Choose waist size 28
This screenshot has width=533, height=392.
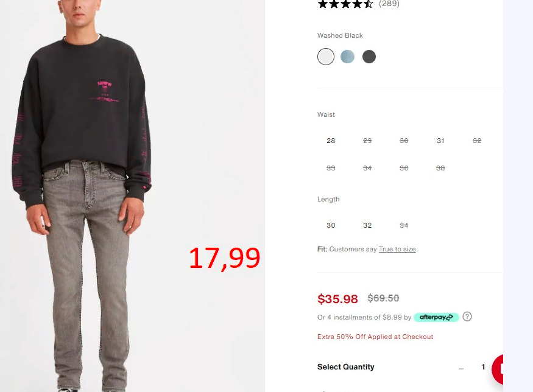(331, 141)
